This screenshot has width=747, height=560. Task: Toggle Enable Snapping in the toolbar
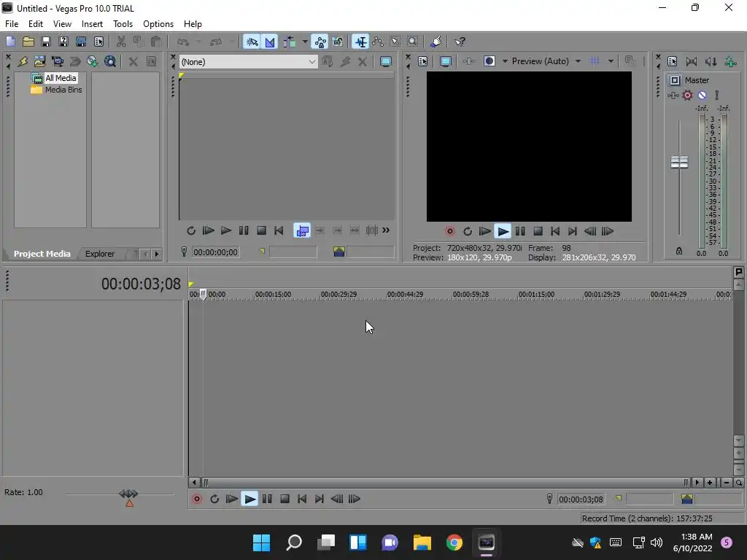252,42
